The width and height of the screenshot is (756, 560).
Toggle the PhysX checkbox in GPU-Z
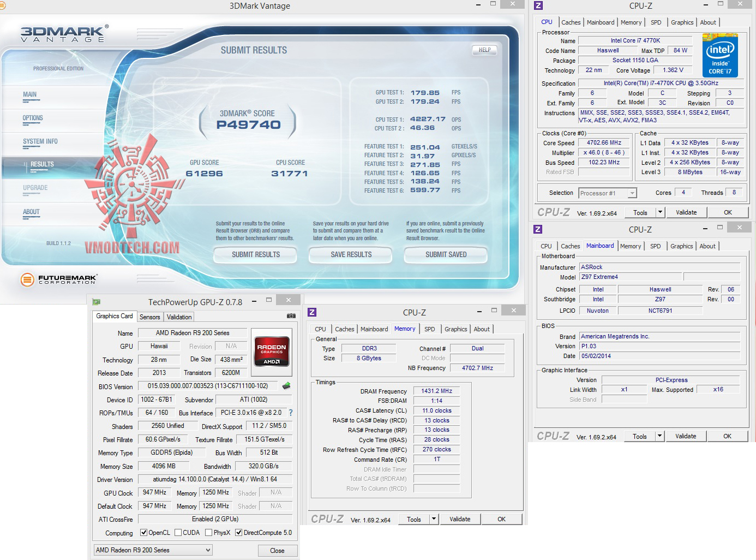click(208, 533)
